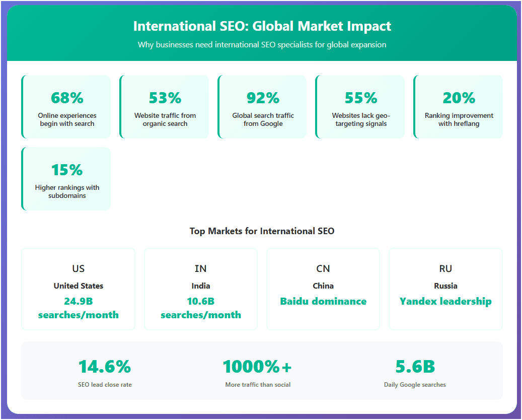522x420 pixels.
Task: Click the "US" country code
Action: tap(78, 268)
